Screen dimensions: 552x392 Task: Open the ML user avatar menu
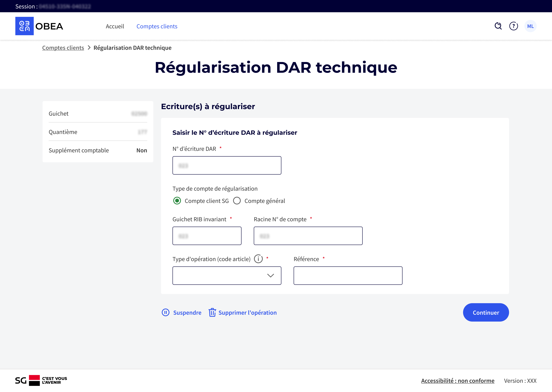(x=530, y=26)
